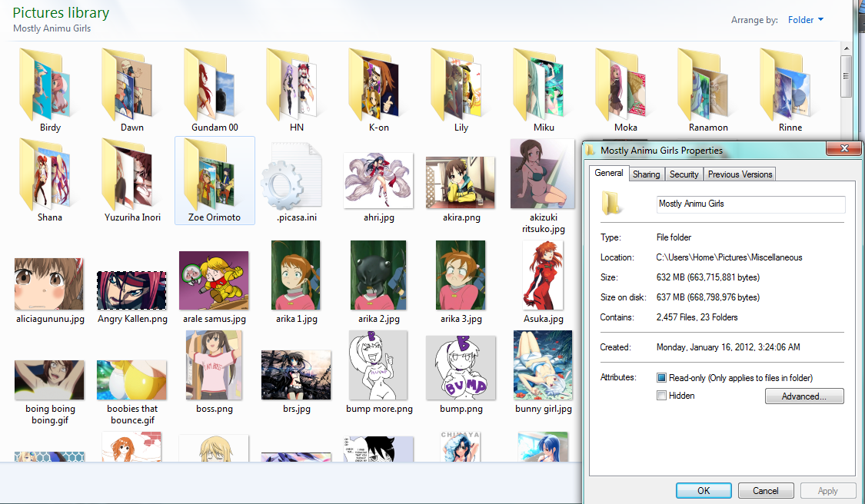Viewport: 865px width, 504px height.
Task: Open the Birdy folder
Action: click(x=45, y=85)
